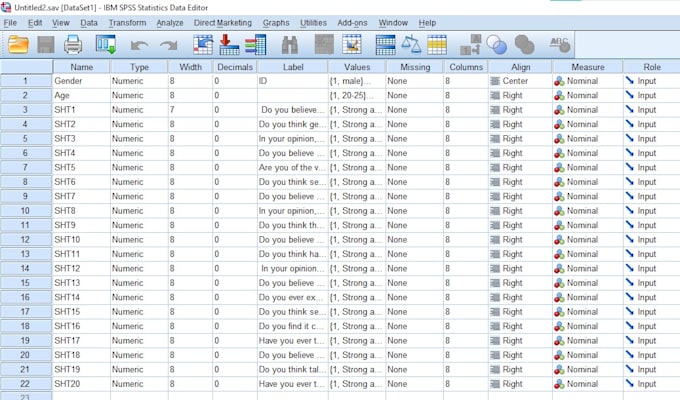
Task: Click Missing cell 'None' for SHT12 row
Action: (415, 269)
